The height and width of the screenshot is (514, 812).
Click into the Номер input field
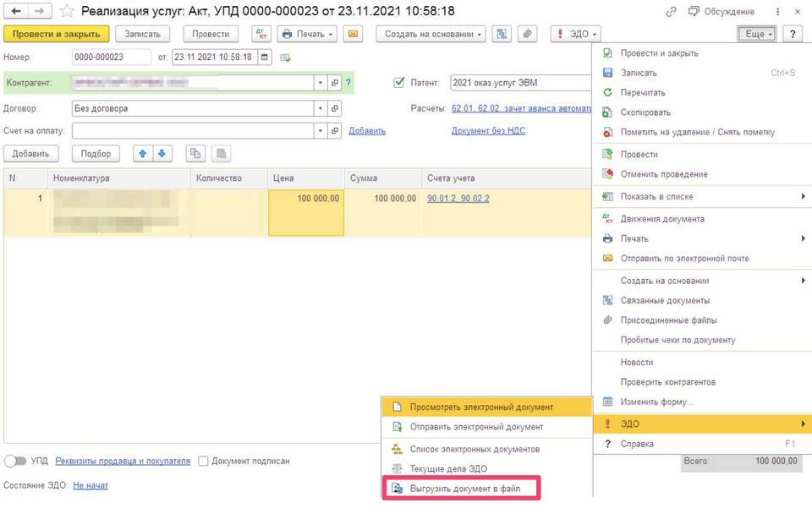click(x=111, y=57)
